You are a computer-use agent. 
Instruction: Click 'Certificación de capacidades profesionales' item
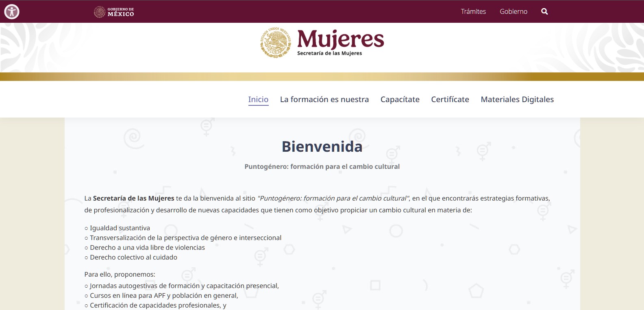155,305
